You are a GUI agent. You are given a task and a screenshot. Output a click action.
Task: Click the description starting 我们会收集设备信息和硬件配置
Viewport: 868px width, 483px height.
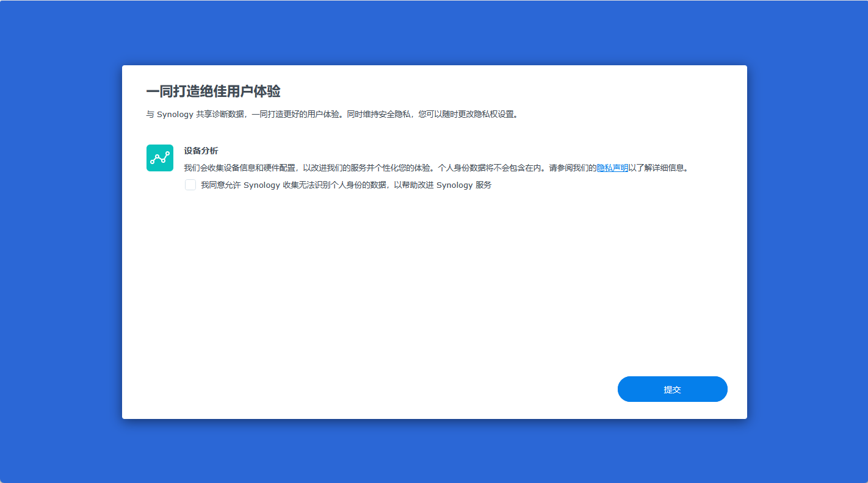(436, 168)
